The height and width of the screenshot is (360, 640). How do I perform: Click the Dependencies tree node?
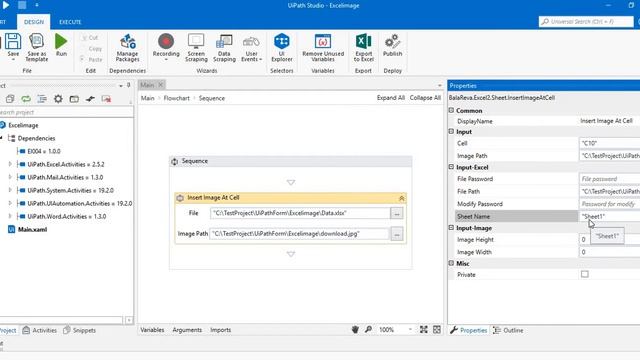click(36, 138)
